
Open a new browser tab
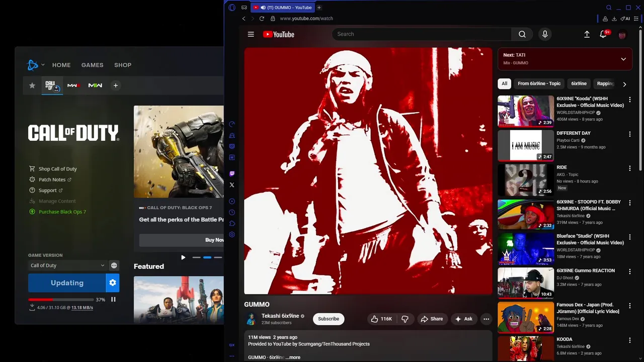[319, 8]
